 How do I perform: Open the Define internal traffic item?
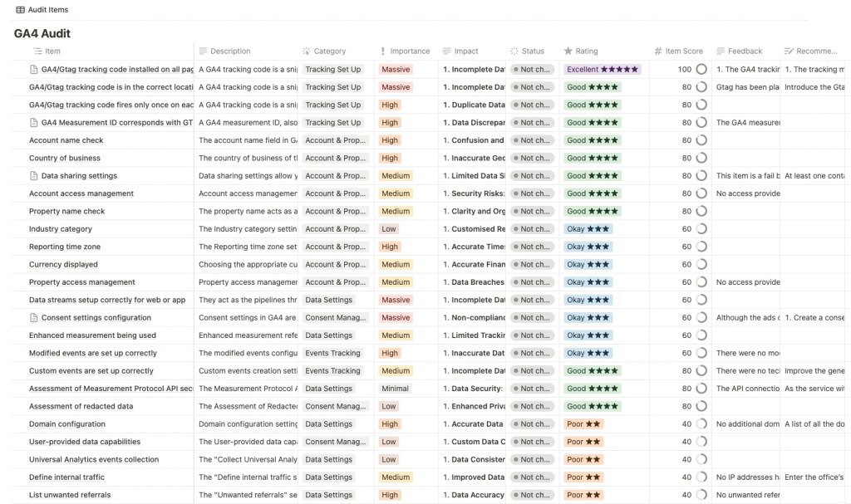(x=66, y=477)
